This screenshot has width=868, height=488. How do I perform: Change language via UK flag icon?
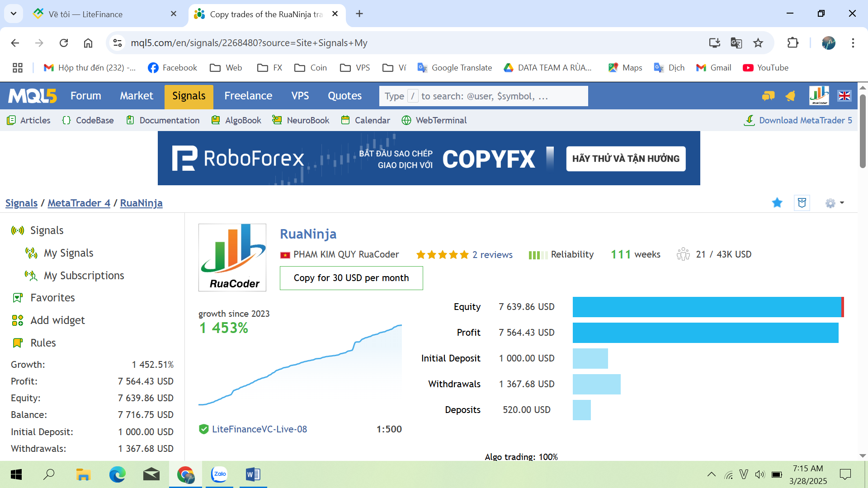(844, 96)
